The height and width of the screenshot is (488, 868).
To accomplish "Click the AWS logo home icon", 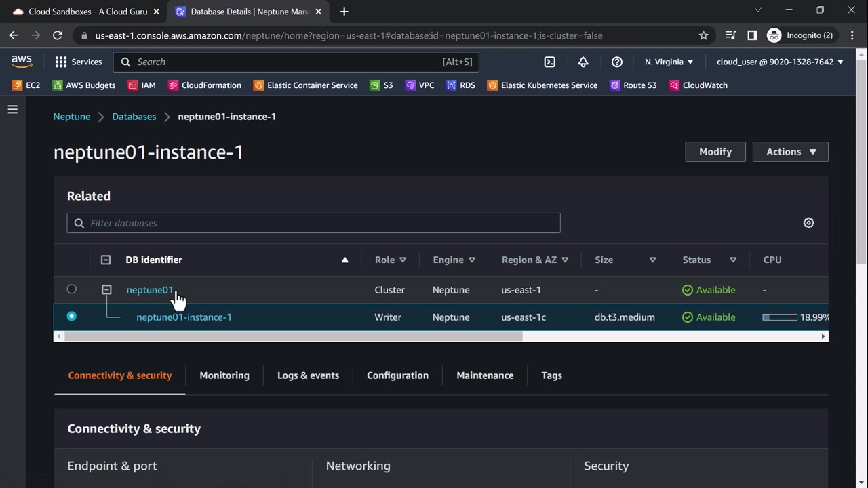I will (x=22, y=62).
